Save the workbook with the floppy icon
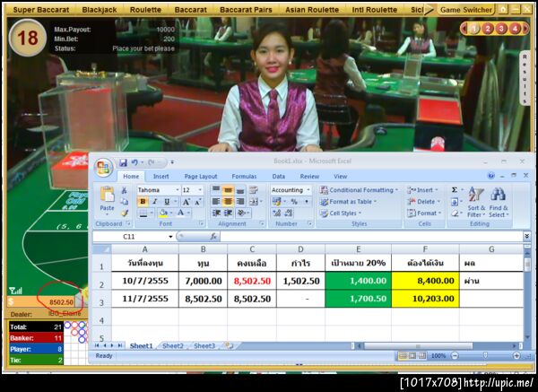This screenshot has width=538, height=392. click(123, 162)
